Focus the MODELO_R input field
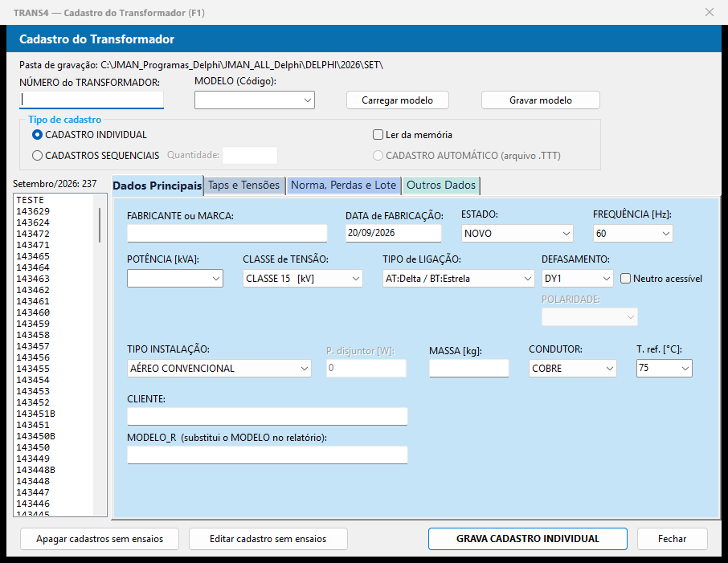Screen dimensions: 728x563 tap(268, 455)
